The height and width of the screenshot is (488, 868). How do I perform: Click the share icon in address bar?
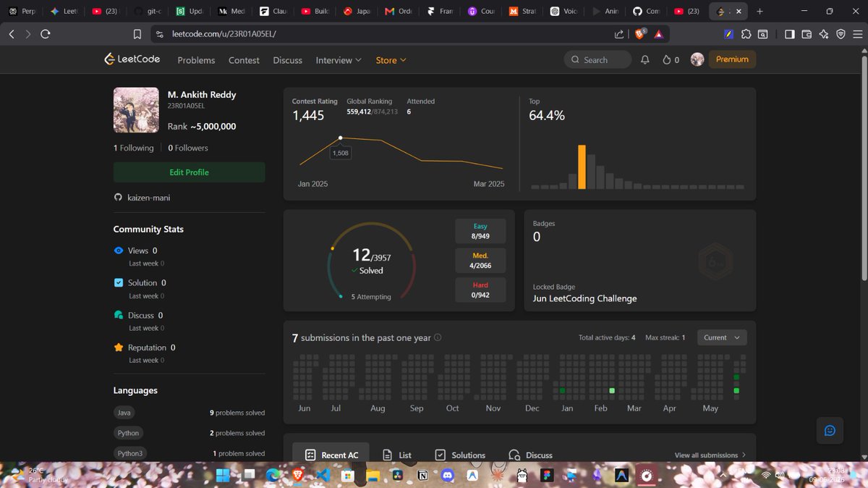coord(619,34)
